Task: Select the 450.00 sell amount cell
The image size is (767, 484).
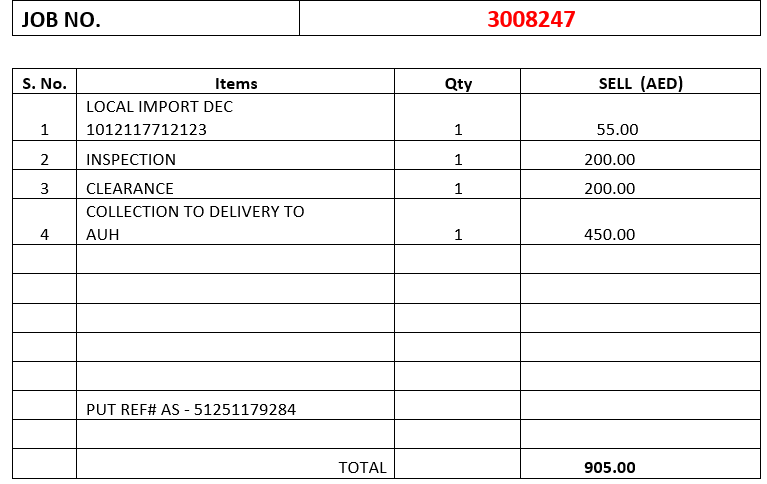Action: (640, 234)
